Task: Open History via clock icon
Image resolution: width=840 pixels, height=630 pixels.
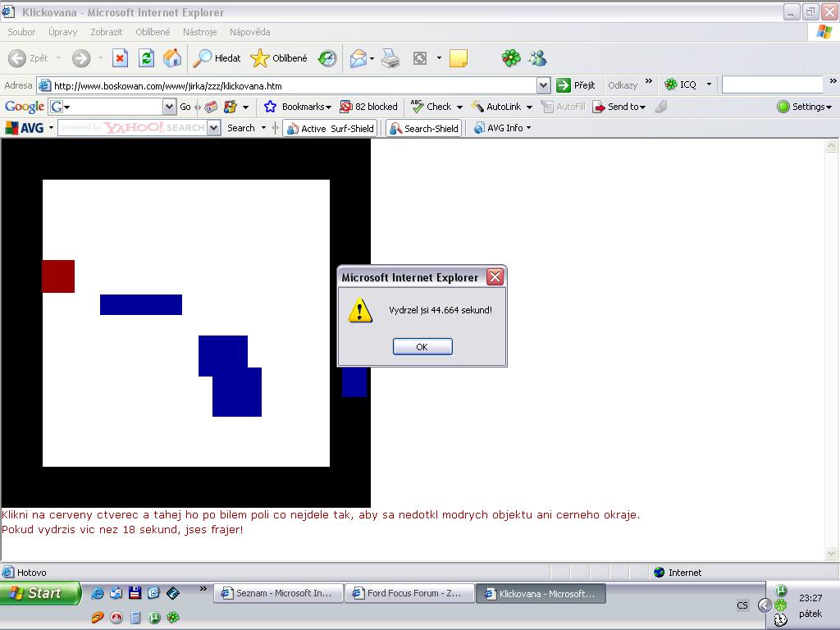Action: coord(327,58)
